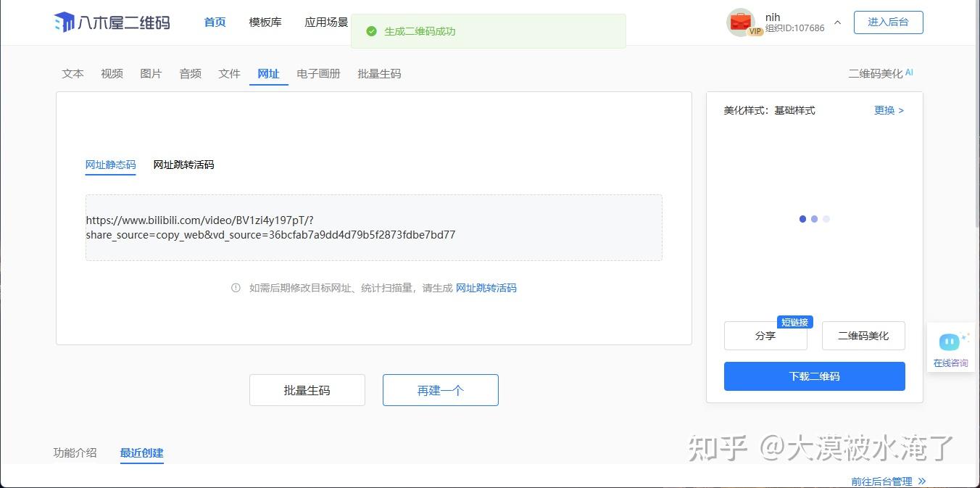
Task: Click the loading dots in the QR preview
Action: tap(814, 219)
